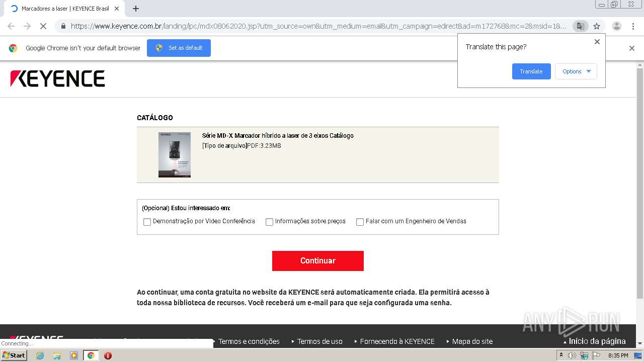Show hidden system tray icons
This screenshot has height=362, width=644.
[561, 355]
